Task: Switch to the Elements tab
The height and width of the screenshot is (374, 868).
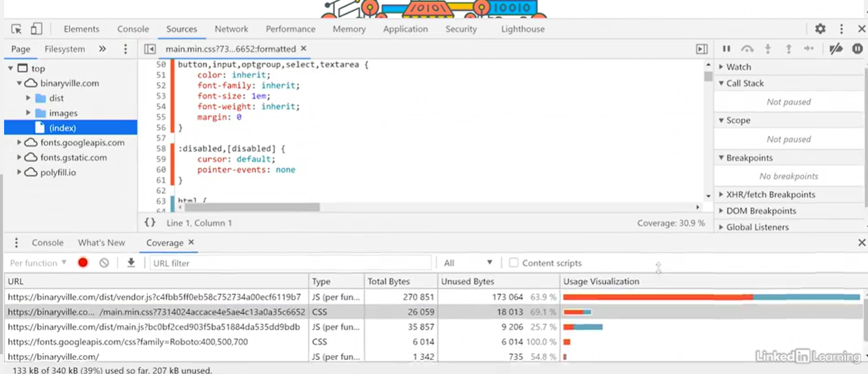Action: click(81, 29)
